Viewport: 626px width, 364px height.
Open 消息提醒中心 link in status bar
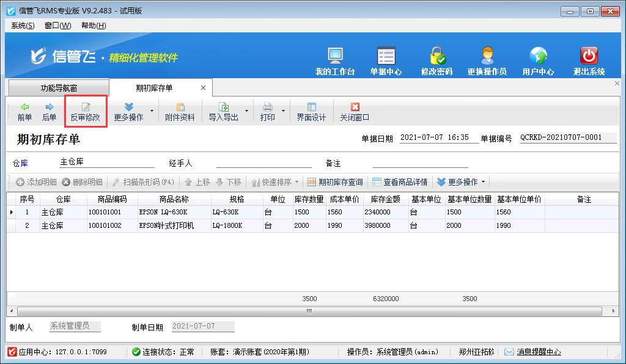click(x=538, y=352)
